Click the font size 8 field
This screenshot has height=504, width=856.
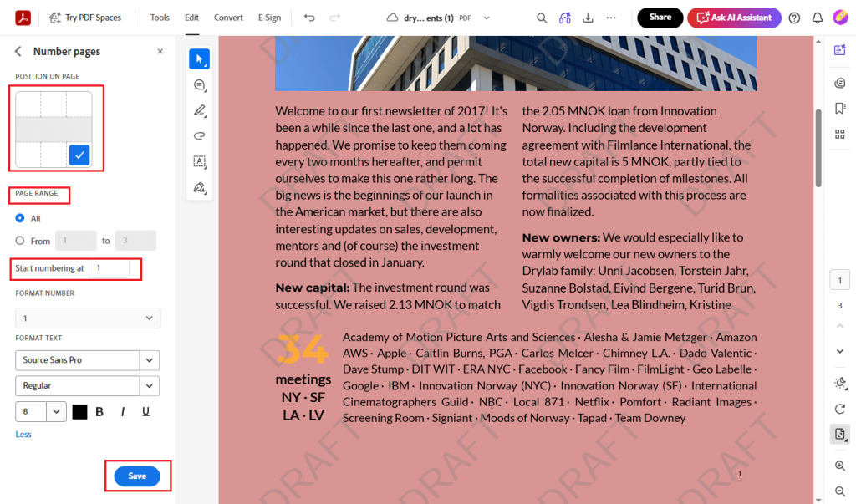click(31, 412)
